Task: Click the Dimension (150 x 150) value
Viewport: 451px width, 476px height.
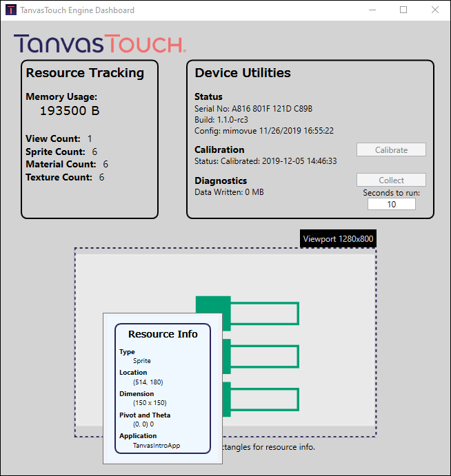Action: tap(150, 403)
